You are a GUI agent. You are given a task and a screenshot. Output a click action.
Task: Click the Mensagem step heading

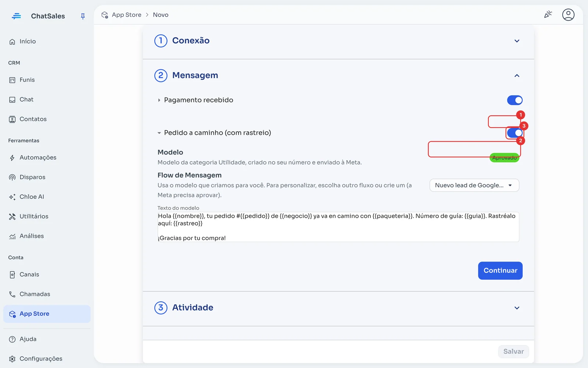pos(195,75)
